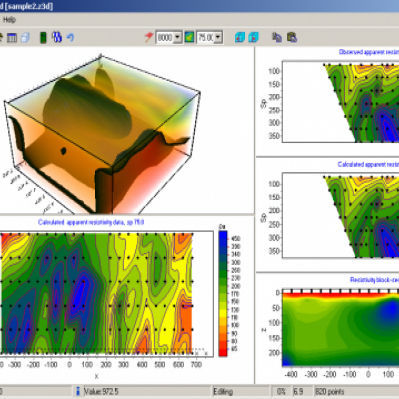Click the sample2.z3d window title bar

click(x=199, y=6)
